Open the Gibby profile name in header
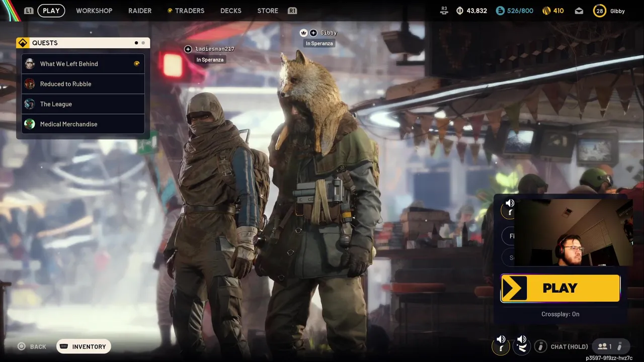Image resolution: width=644 pixels, height=362 pixels. pos(617,11)
